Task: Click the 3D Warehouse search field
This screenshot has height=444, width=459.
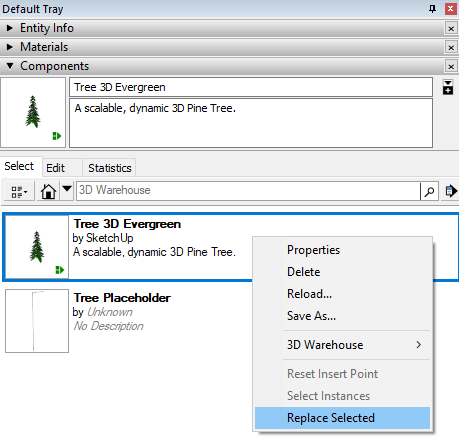Action: (248, 191)
